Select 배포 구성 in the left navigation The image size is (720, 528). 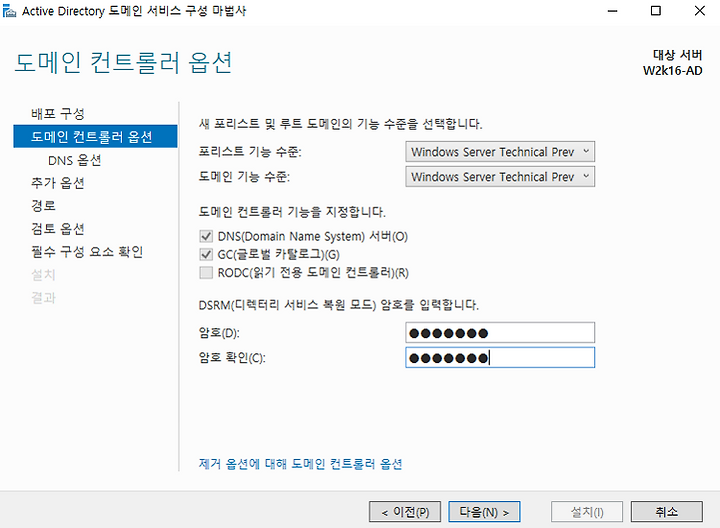click(x=58, y=113)
